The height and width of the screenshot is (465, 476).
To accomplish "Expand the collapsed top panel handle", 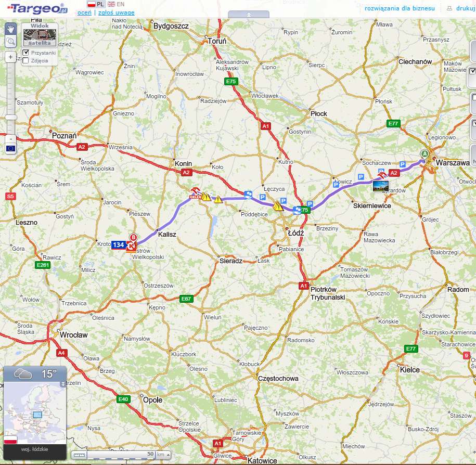I will click(249, 14).
